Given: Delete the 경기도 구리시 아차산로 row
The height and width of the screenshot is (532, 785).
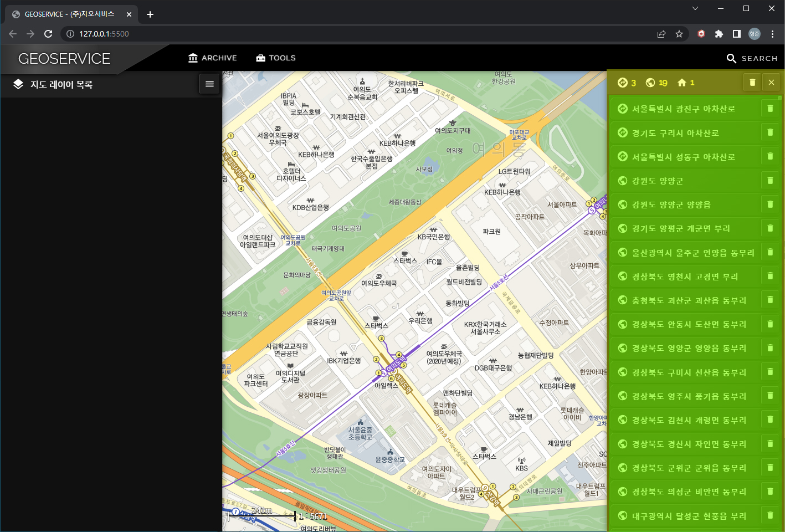Looking at the screenshot, I should [x=770, y=132].
